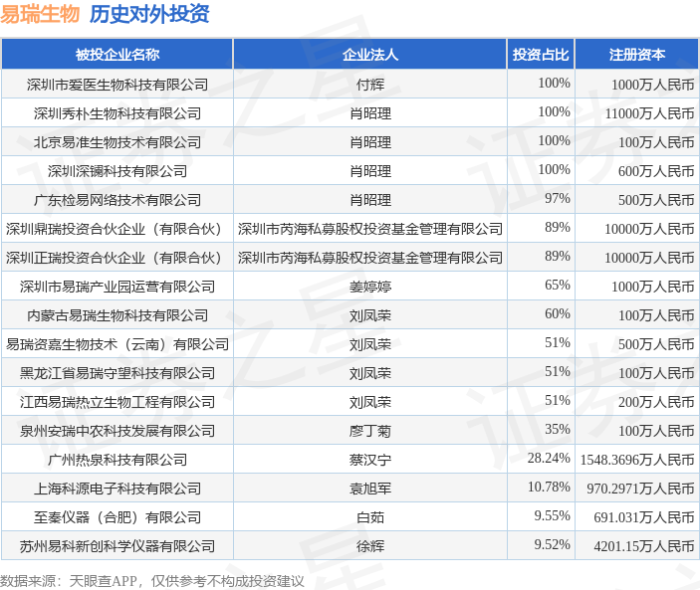
Task: Click the 60% investment ratio
Action: coord(558,314)
